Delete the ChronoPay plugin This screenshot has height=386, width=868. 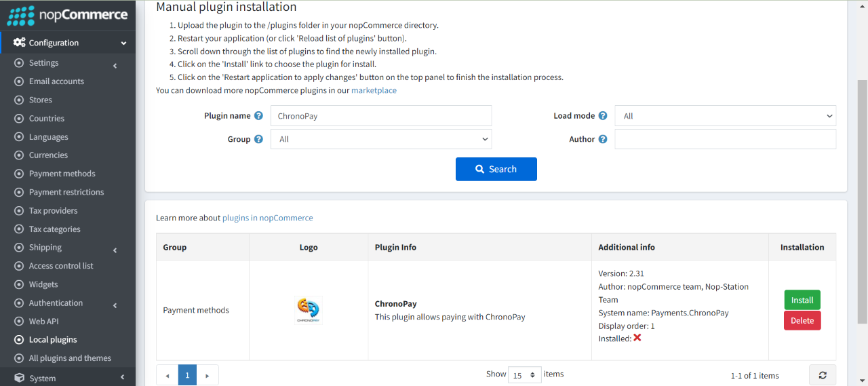pos(802,321)
